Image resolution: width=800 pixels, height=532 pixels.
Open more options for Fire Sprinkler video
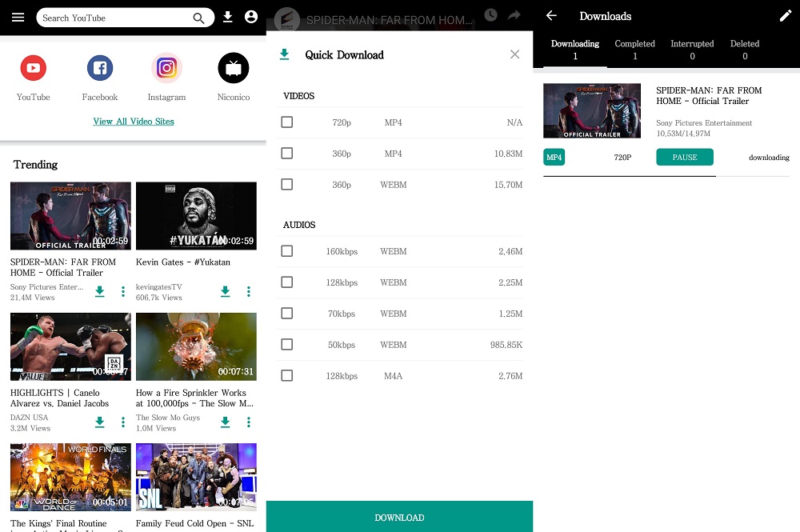click(249, 422)
